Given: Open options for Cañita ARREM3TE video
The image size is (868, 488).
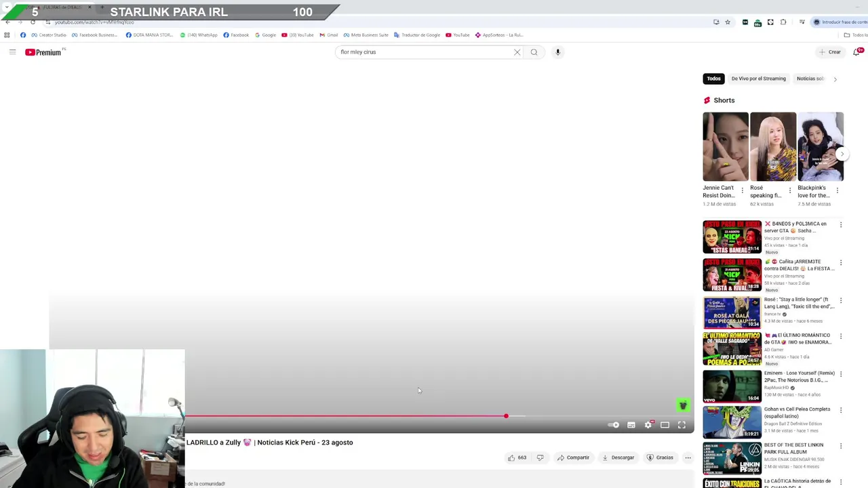Looking at the screenshot, I should coord(841,262).
